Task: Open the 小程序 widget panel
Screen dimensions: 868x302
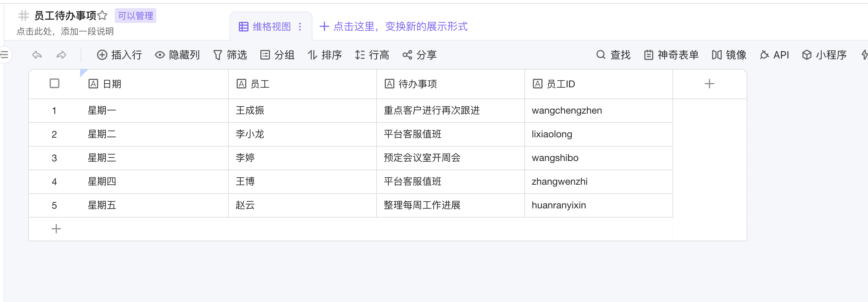Action: (x=824, y=55)
